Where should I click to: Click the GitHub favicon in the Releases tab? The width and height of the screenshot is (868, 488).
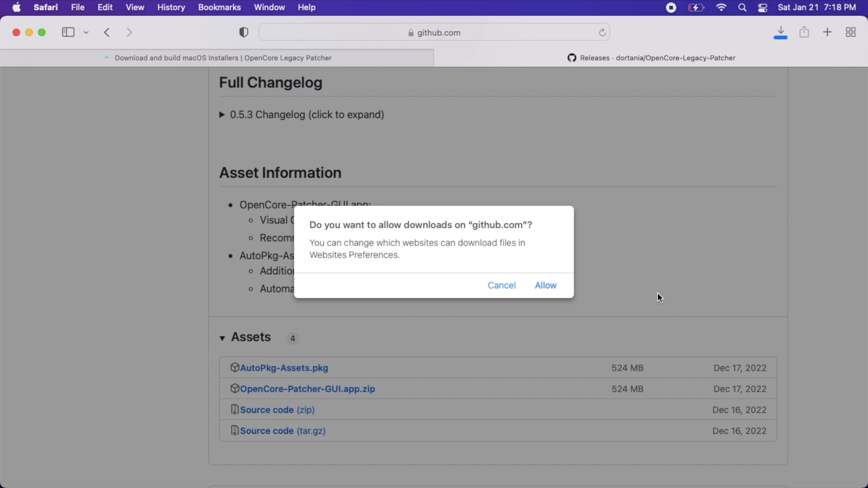572,58
